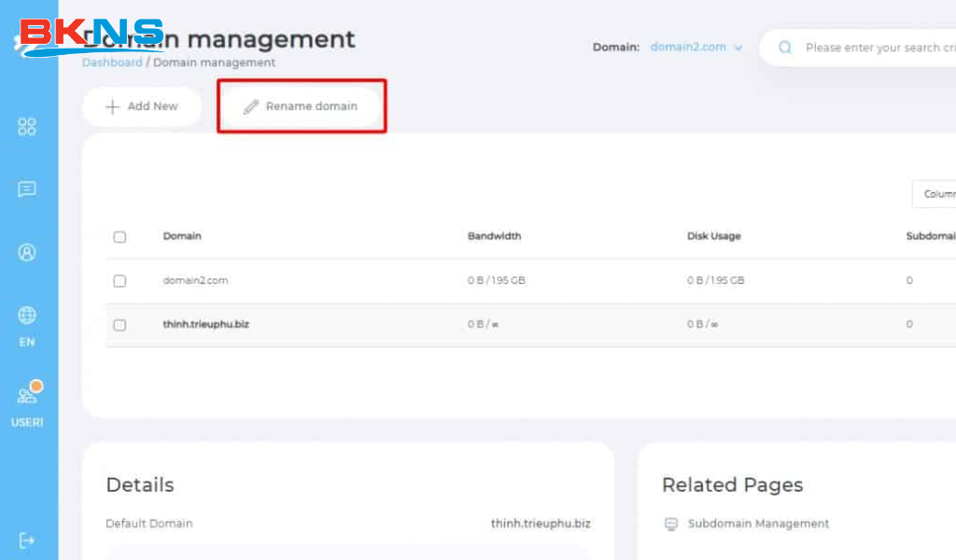
Task: Click the Rename domain button
Action: (302, 106)
